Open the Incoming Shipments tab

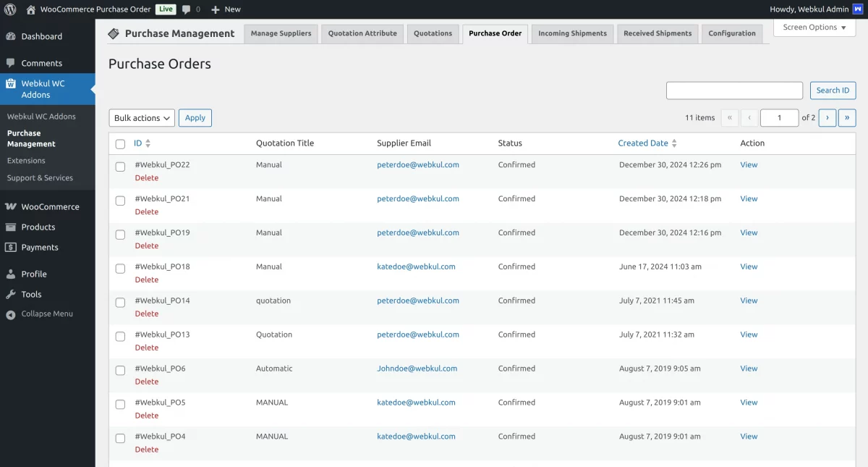click(x=572, y=33)
